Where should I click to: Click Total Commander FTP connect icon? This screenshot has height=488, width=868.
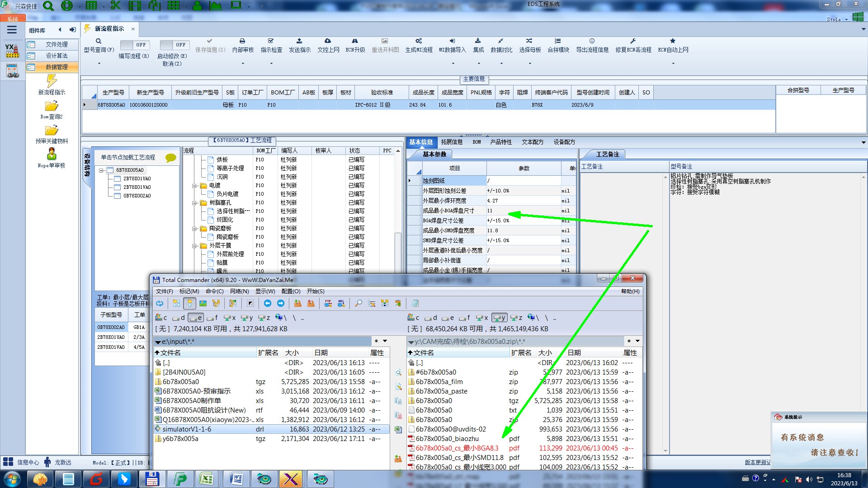(x=328, y=303)
